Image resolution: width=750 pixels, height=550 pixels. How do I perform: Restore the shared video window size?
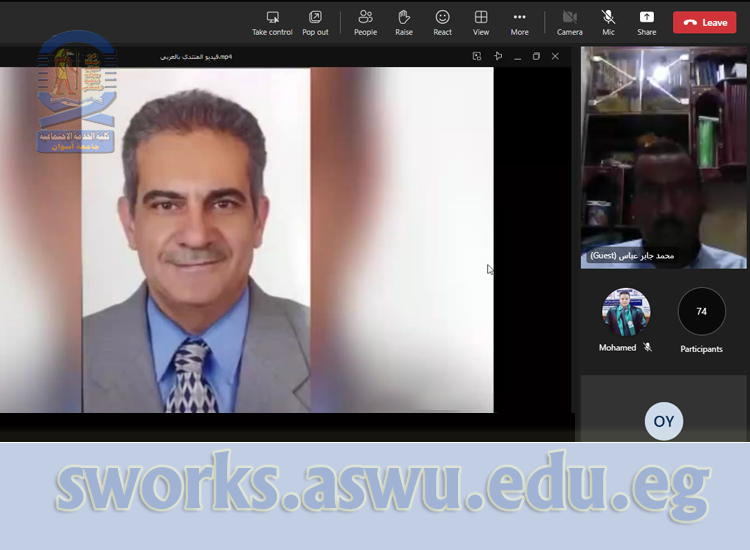pyautogui.click(x=536, y=56)
